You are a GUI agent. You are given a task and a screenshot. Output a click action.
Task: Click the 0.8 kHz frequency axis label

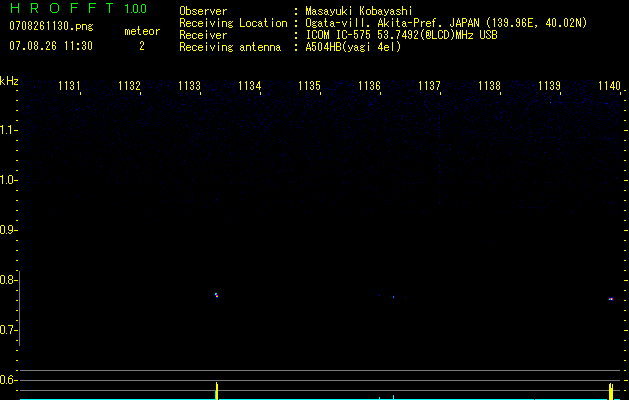[x=8, y=280]
